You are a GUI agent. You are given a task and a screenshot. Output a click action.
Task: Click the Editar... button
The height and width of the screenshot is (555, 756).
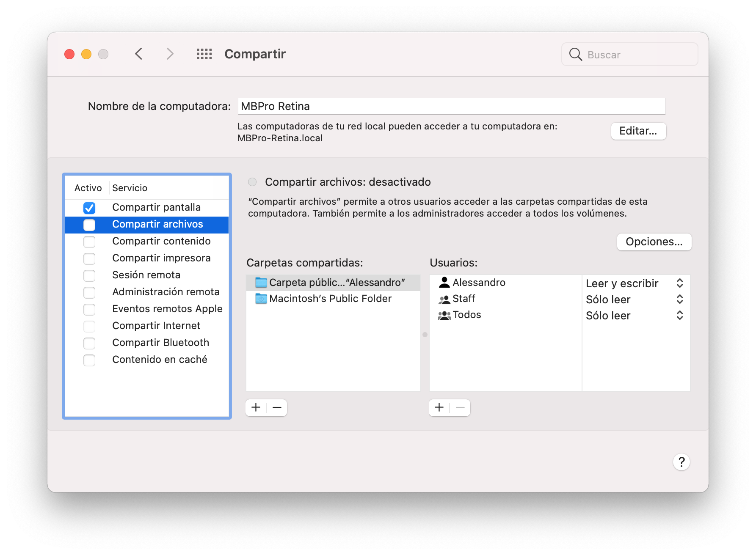coord(638,131)
